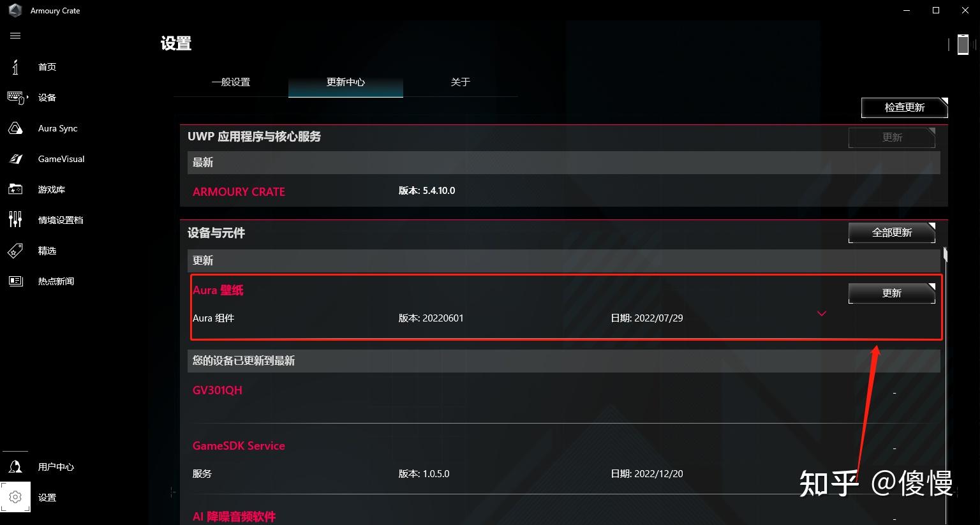This screenshot has height=525, width=980.
Task: Open the hamburger menu in the sidebar
Action: (x=15, y=36)
